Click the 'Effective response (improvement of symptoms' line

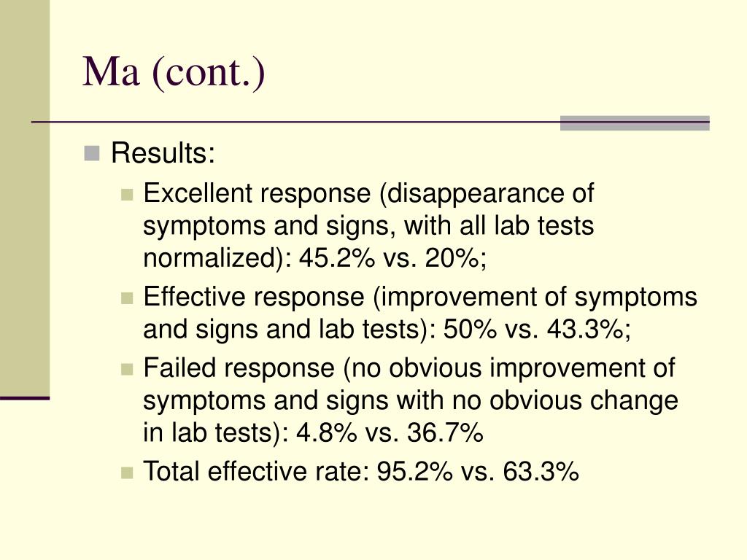[x=420, y=297]
